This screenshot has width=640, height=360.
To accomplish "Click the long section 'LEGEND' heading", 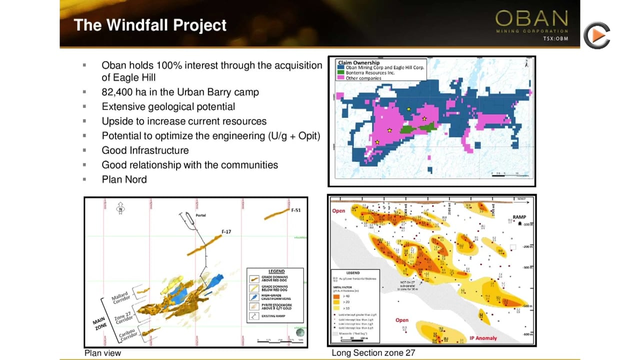I will tap(353, 273).
